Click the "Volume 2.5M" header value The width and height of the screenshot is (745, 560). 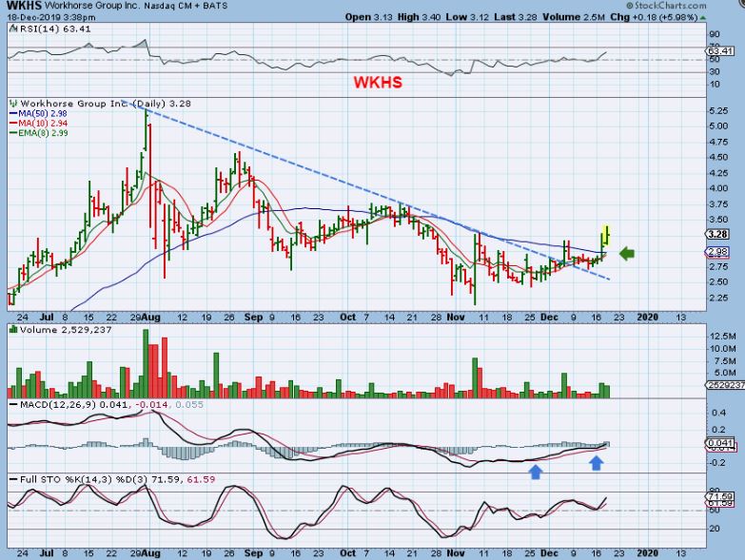[574, 17]
